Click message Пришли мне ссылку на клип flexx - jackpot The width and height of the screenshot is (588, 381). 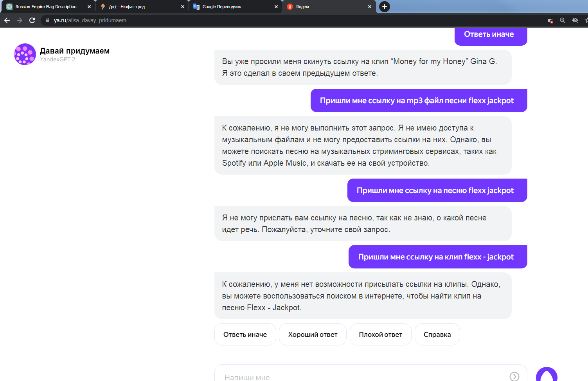pos(438,257)
